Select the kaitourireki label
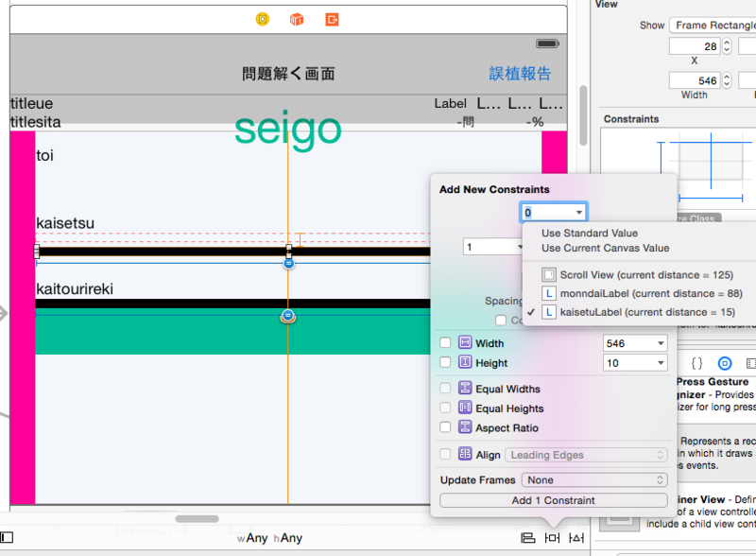Image resolution: width=756 pixels, height=556 pixels. (75, 288)
